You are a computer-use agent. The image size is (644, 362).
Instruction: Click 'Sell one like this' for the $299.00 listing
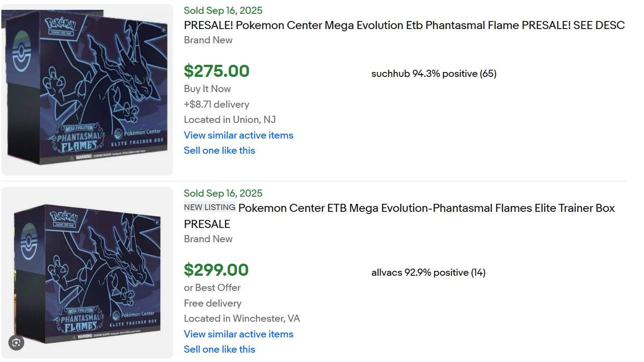[219, 349]
